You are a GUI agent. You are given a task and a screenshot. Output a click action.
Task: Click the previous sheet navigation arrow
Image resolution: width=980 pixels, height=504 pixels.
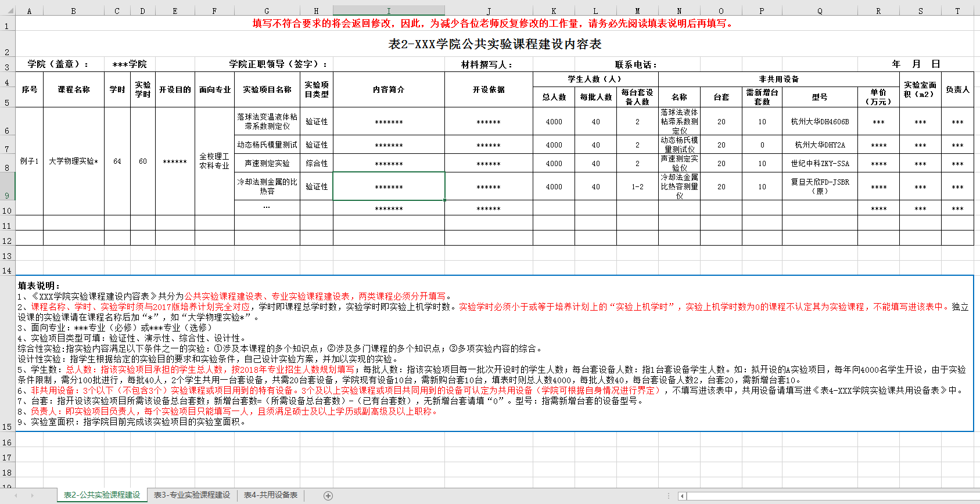coord(16,495)
